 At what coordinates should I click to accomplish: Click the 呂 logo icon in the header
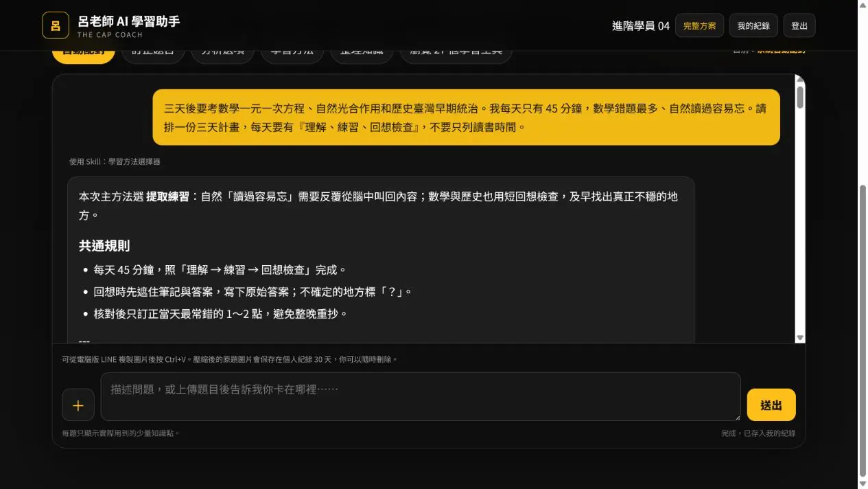coord(56,25)
